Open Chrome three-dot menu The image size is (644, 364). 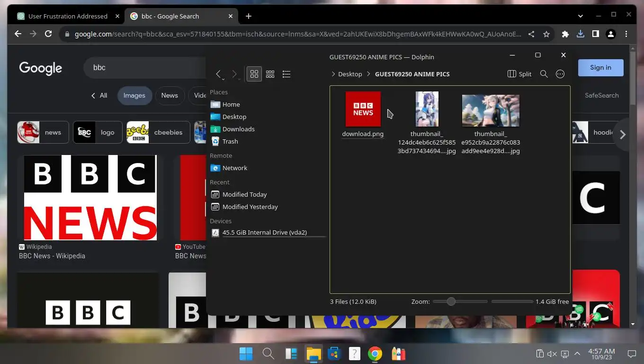tap(626, 34)
